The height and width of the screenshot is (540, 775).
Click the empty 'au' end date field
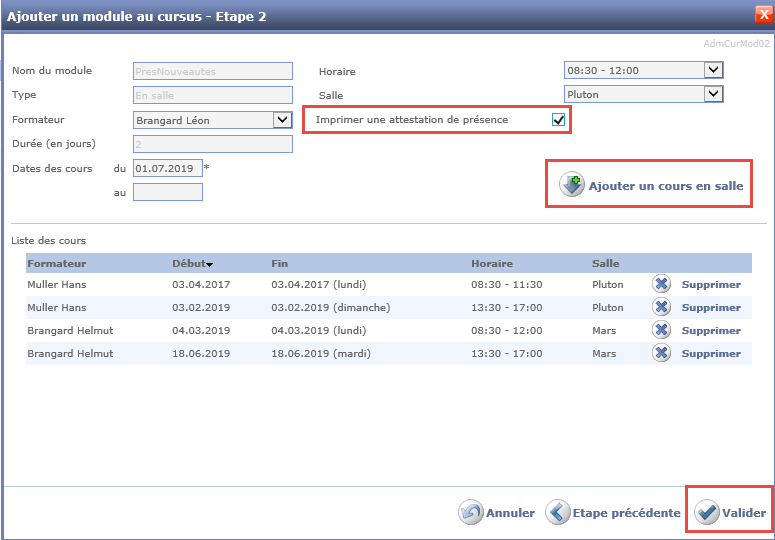167,192
